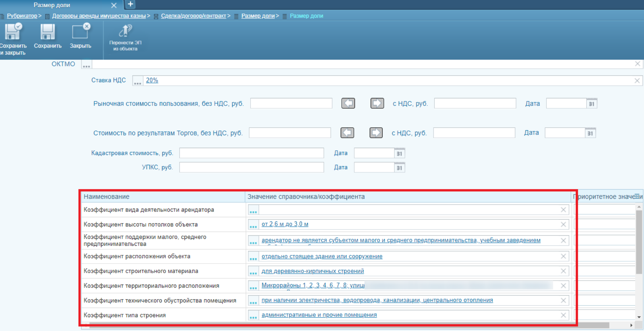The image size is (644, 331).
Task: Clear ceiling height coefficient value
Action: pyautogui.click(x=563, y=224)
